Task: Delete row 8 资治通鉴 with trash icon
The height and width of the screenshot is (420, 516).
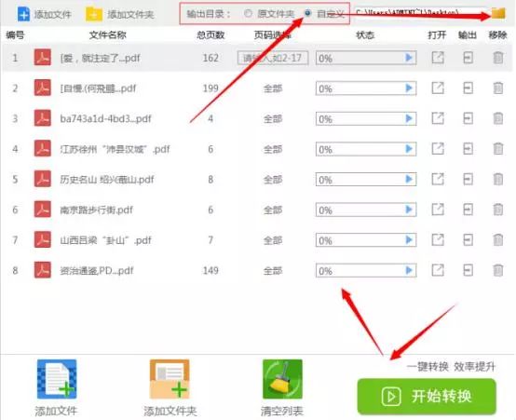Action: coord(498,270)
